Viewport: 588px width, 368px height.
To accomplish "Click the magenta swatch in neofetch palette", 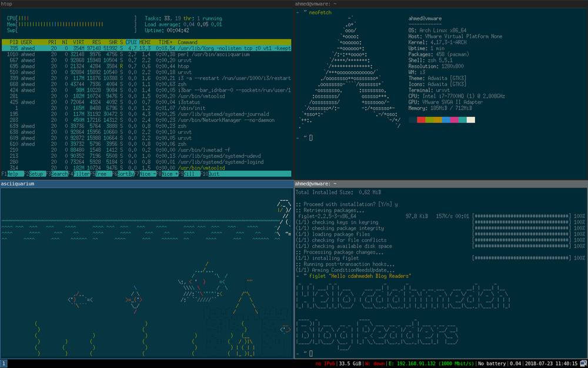I will point(454,120).
